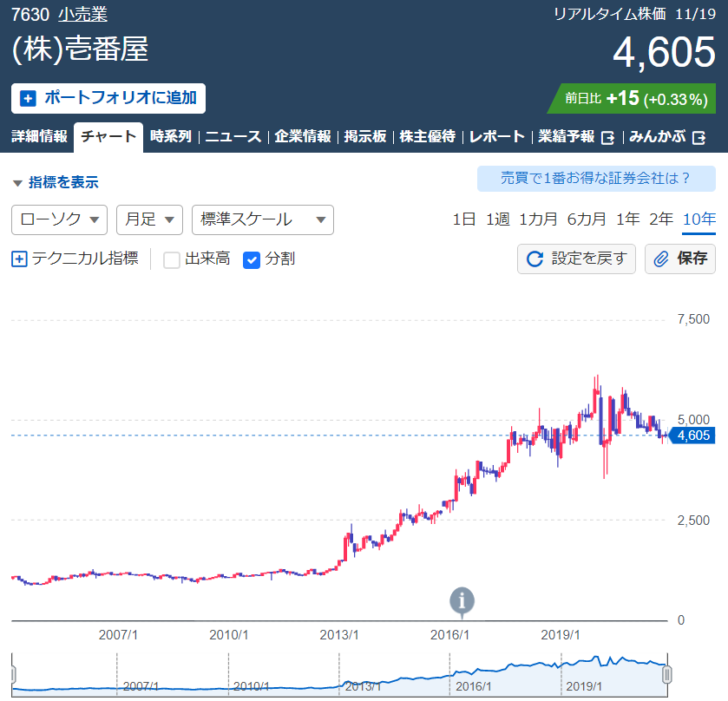Viewport: 728px width, 701px height.
Task: Open the 月足 interval dropdown
Action: pos(149,219)
